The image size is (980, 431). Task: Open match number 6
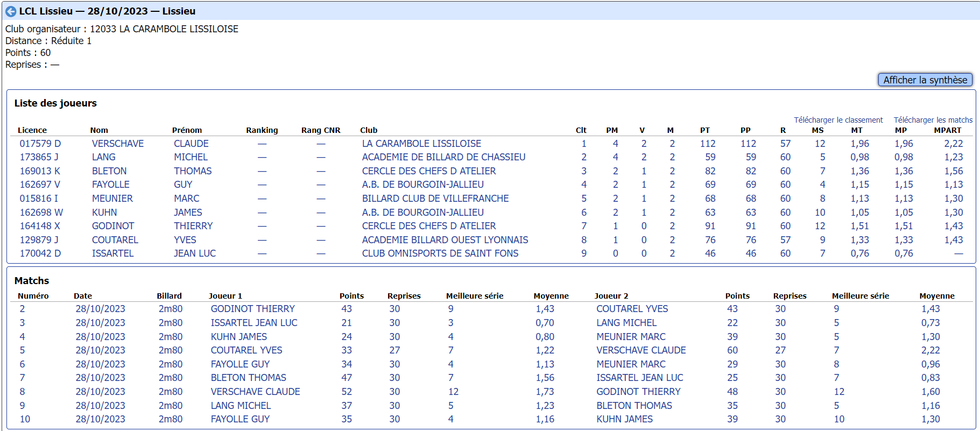22,364
